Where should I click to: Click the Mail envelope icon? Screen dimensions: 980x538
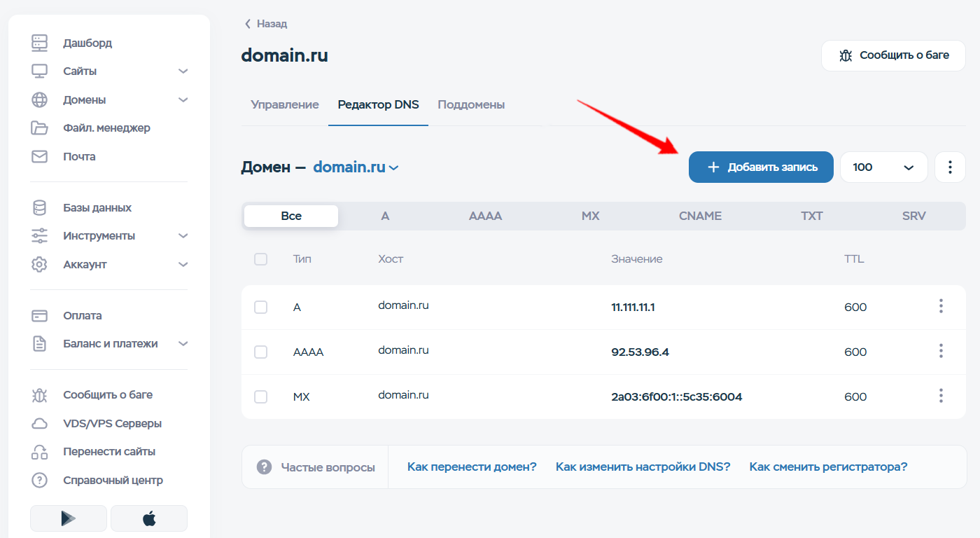coord(40,157)
